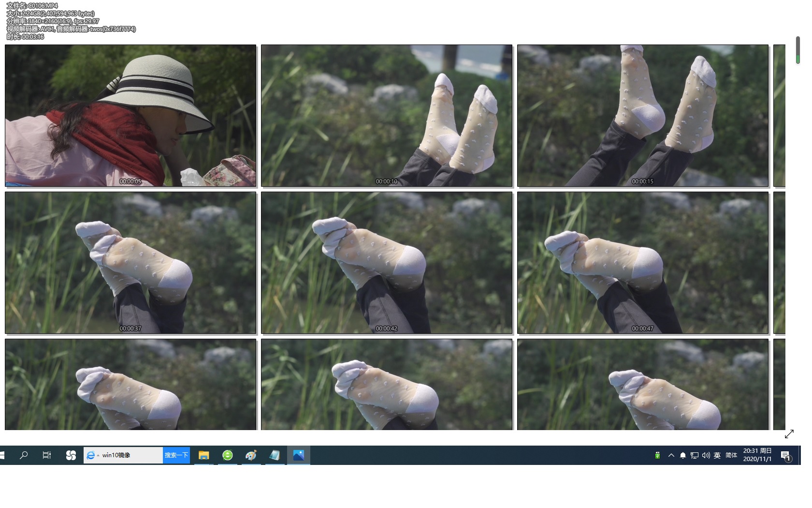Open the Action Center notification button
The height and width of the screenshot is (508, 812).
point(785,455)
